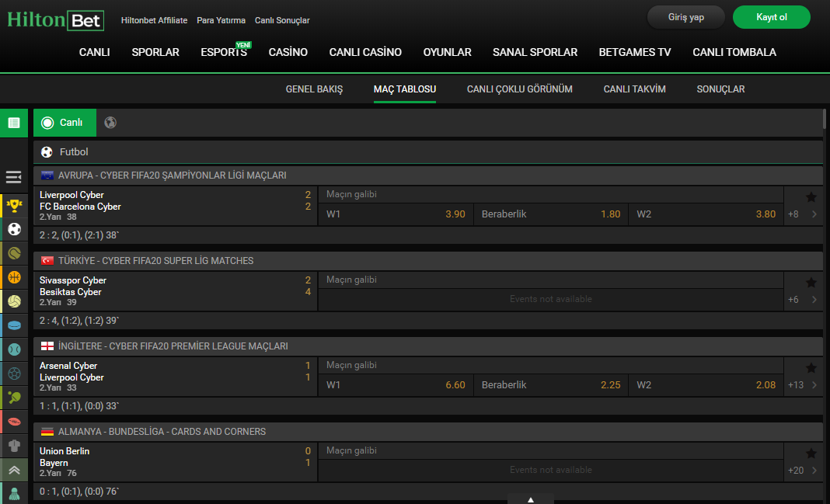Switch to CANLI TAKVİM tab
This screenshot has height=504, width=830.
click(x=635, y=89)
